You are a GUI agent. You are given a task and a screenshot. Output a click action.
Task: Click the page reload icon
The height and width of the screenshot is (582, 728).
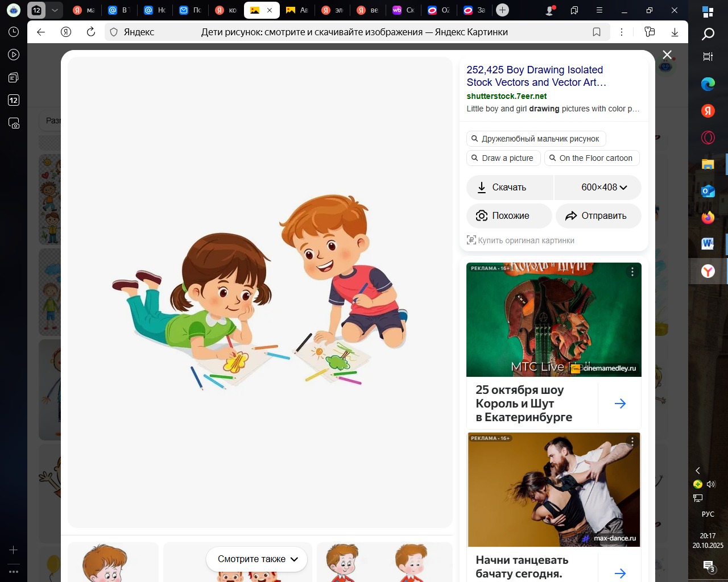point(91,32)
